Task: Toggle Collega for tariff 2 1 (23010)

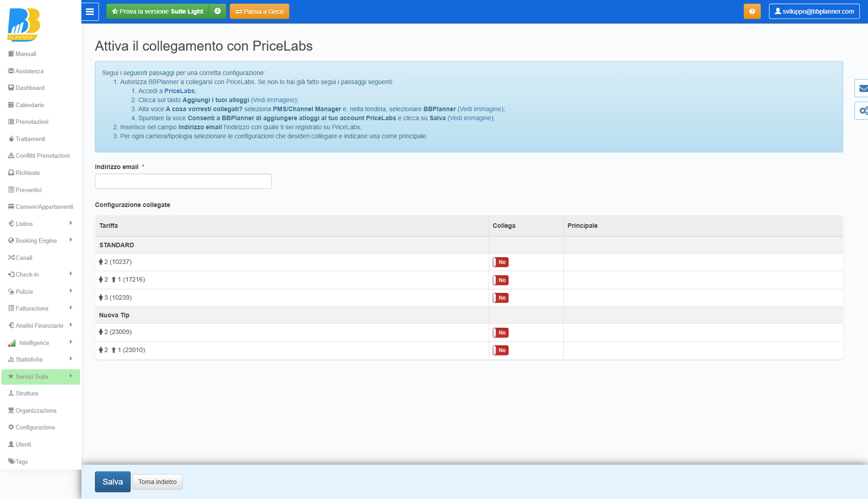Action: pos(500,350)
